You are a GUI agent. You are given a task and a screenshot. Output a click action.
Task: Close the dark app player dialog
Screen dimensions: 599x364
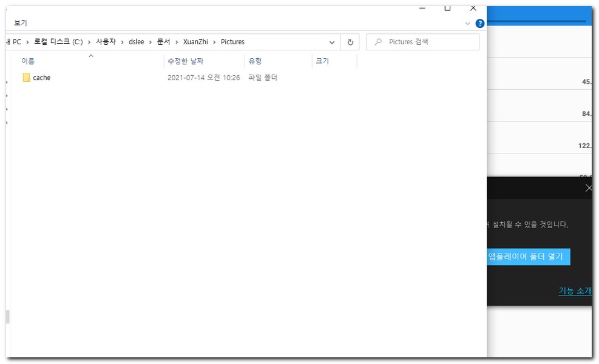point(588,189)
